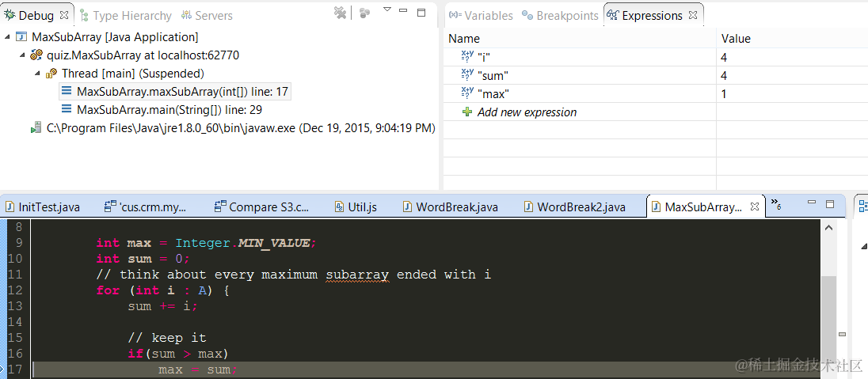Open the Variables tab
Viewport: 868px width, 379px height.
[x=481, y=16]
